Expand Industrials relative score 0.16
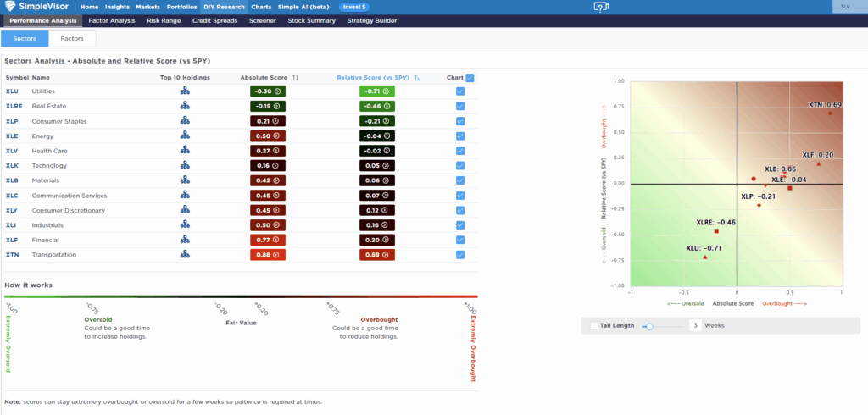This screenshot has height=415, width=868. 377,225
